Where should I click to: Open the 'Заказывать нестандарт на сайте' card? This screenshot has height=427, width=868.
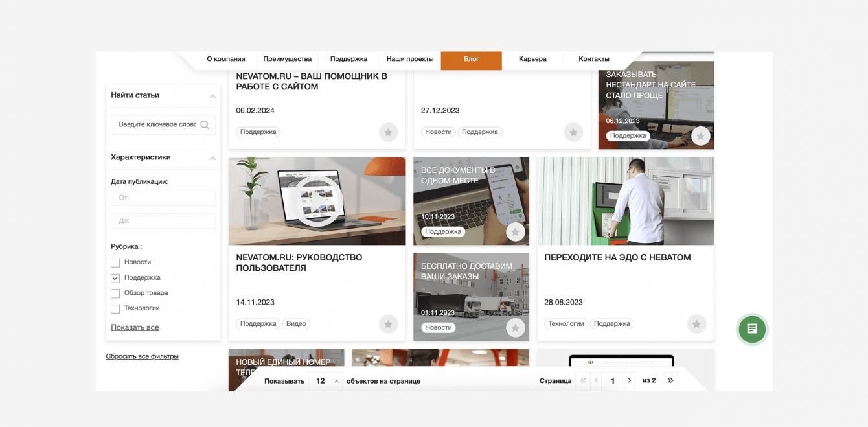[x=656, y=105]
